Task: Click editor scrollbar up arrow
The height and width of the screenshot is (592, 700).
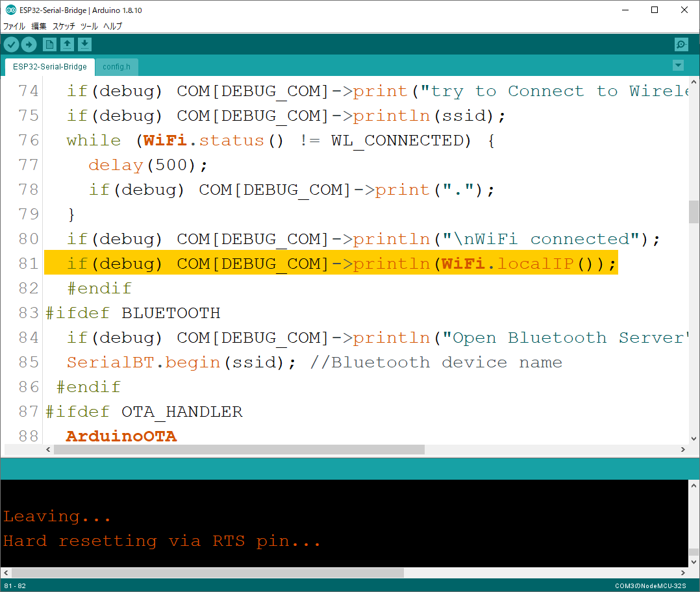Action: 694,82
